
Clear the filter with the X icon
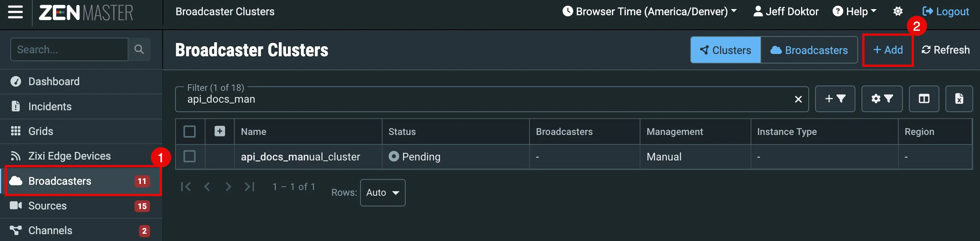(x=798, y=99)
